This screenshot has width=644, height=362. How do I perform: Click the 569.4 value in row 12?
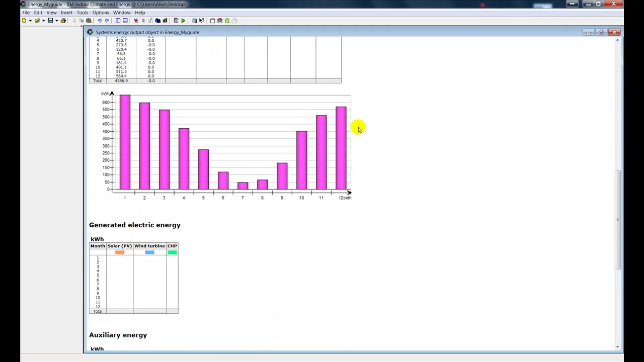[x=121, y=76]
